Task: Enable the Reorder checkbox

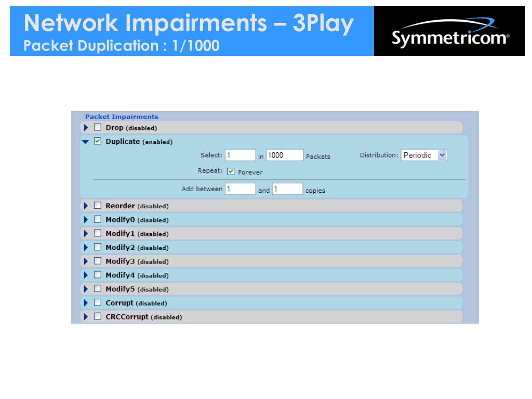Action: 98,205
